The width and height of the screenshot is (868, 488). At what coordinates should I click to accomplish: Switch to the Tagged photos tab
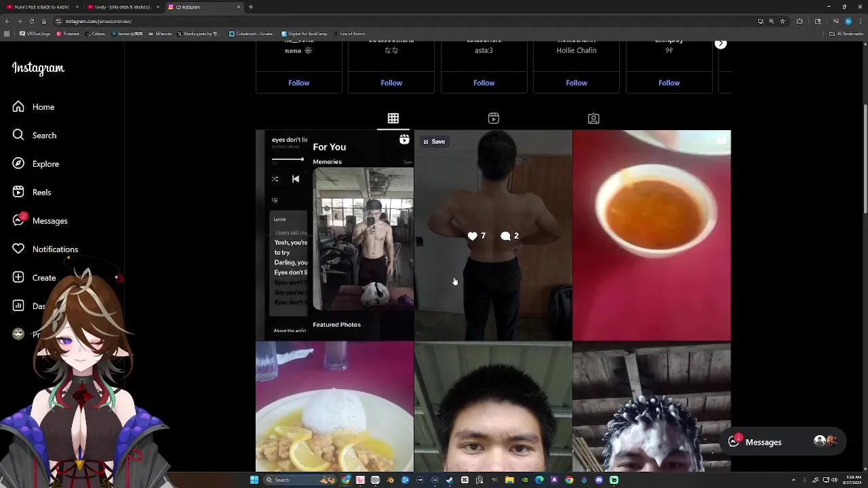pos(593,119)
